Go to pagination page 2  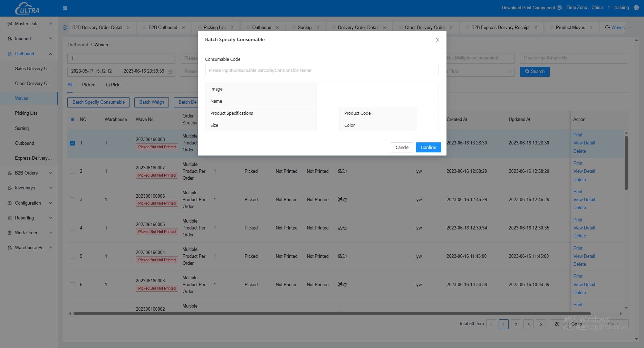[516, 324]
